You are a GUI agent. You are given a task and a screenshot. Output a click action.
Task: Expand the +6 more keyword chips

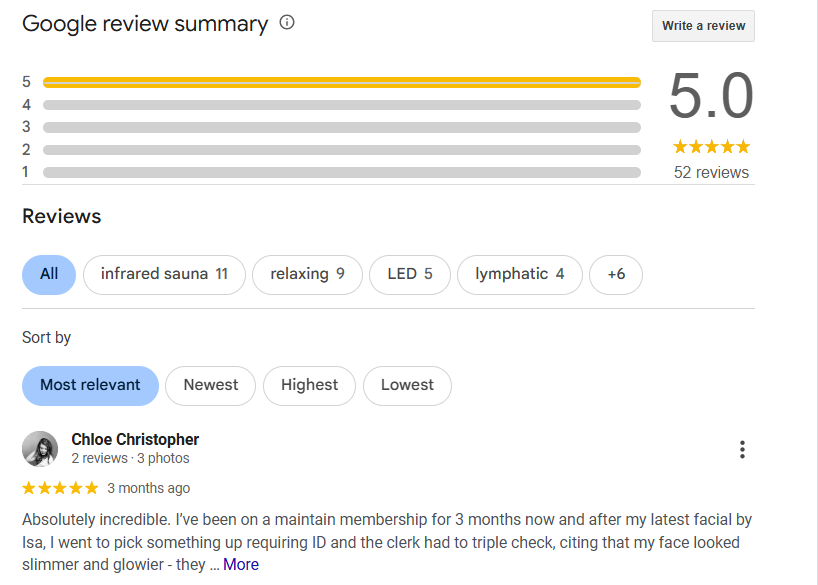(616, 274)
